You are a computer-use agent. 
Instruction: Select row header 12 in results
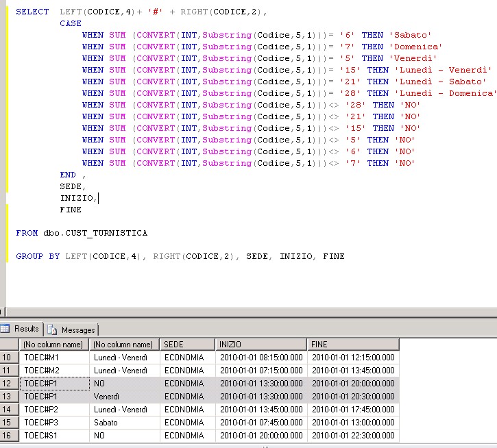pyautogui.click(x=10, y=384)
